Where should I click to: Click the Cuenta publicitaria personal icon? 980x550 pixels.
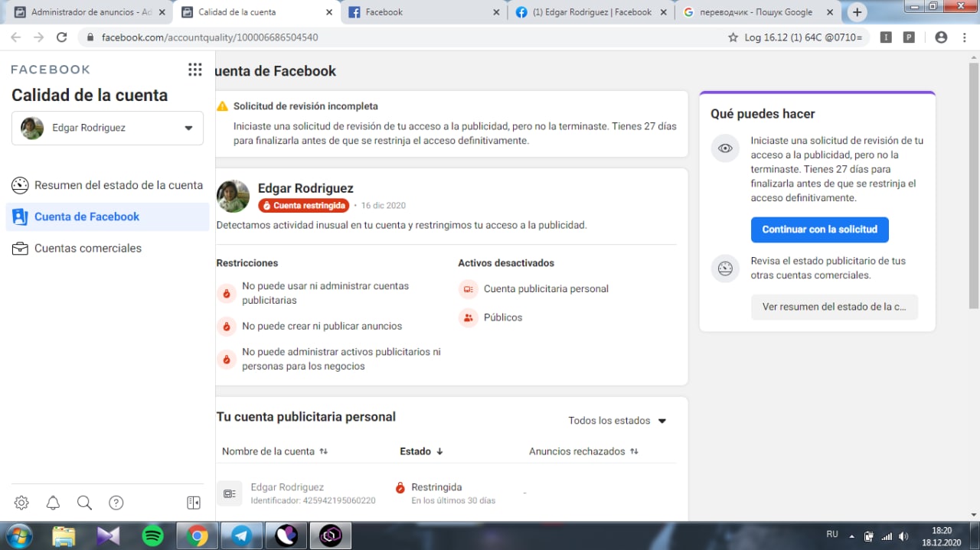coord(468,289)
